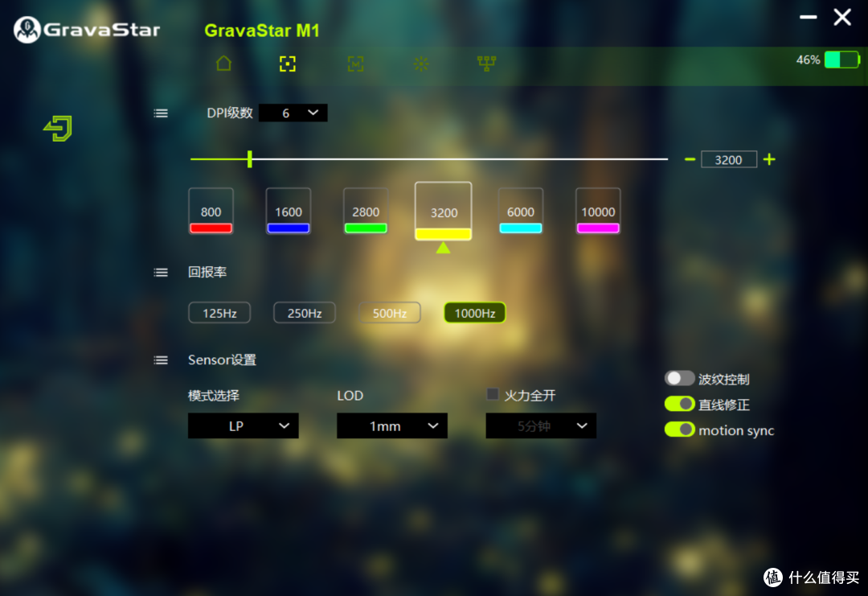Increase DPI with the plus button
The image size is (868, 596).
[769, 159]
